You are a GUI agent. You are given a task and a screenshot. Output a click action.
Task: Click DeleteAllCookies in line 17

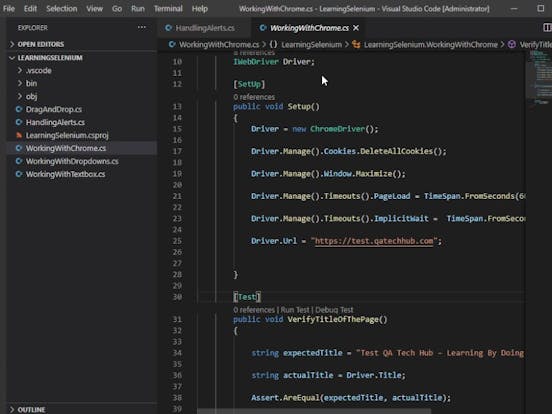(396, 151)
